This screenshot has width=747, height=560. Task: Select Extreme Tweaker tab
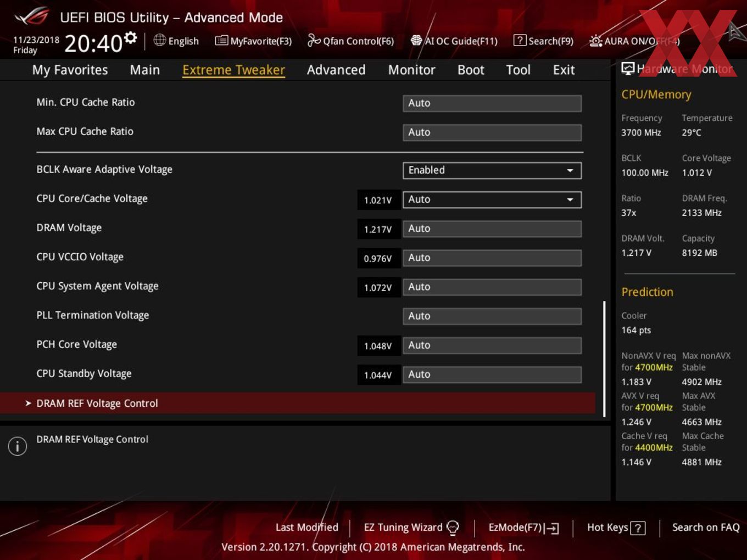pyautogui.click(x=233, y=70)
